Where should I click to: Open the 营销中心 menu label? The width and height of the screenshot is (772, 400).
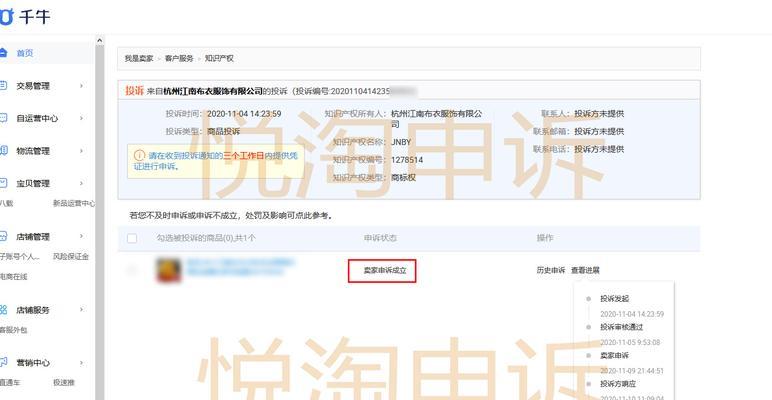(x=33, y=363)
